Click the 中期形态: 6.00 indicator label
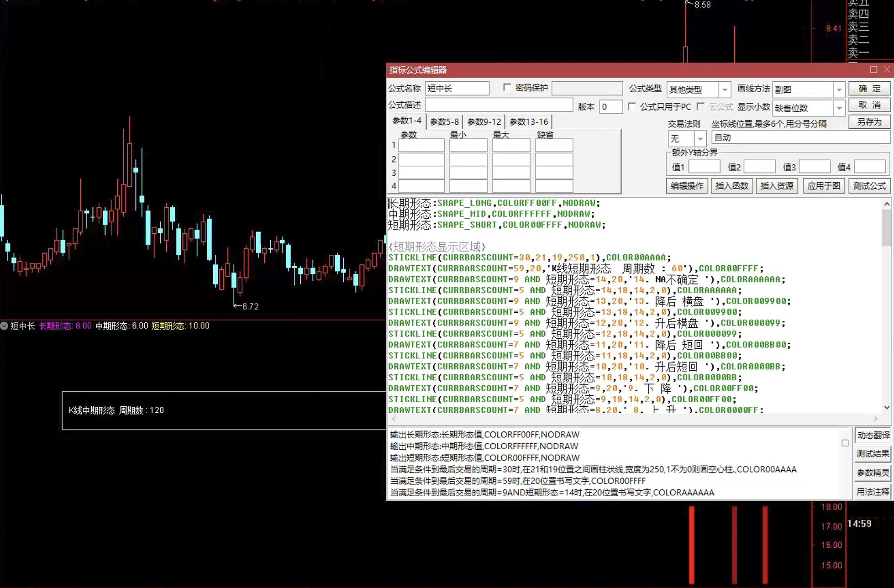This screenshot has width=894, height=588. pyautogui.click(x=122, y=326)
